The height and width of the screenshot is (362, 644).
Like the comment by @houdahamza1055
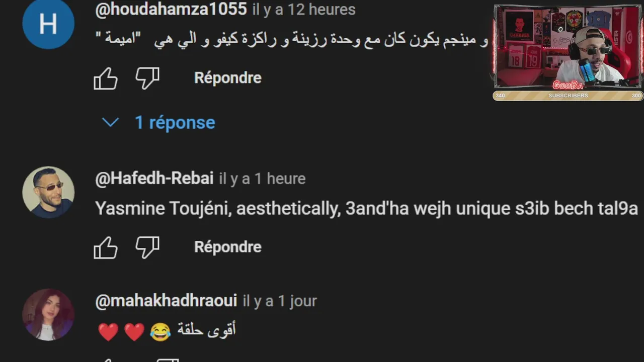pos(106,78)
